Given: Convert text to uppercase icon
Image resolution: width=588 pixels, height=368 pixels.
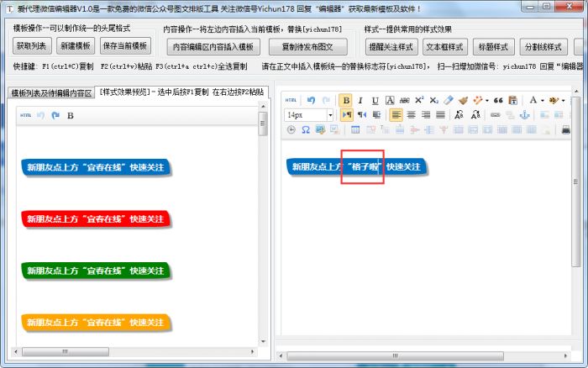Looking at the screenshot, I should [459, 115].
